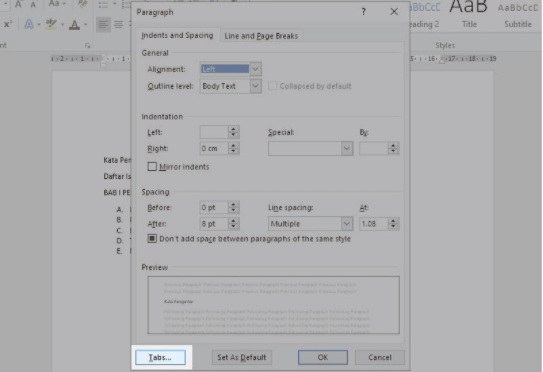Adjust the After spacing spinner arrows
Image resolution: width=543 pixels, height=372 pixels.
pyautogui.click(x=233, y=224)
